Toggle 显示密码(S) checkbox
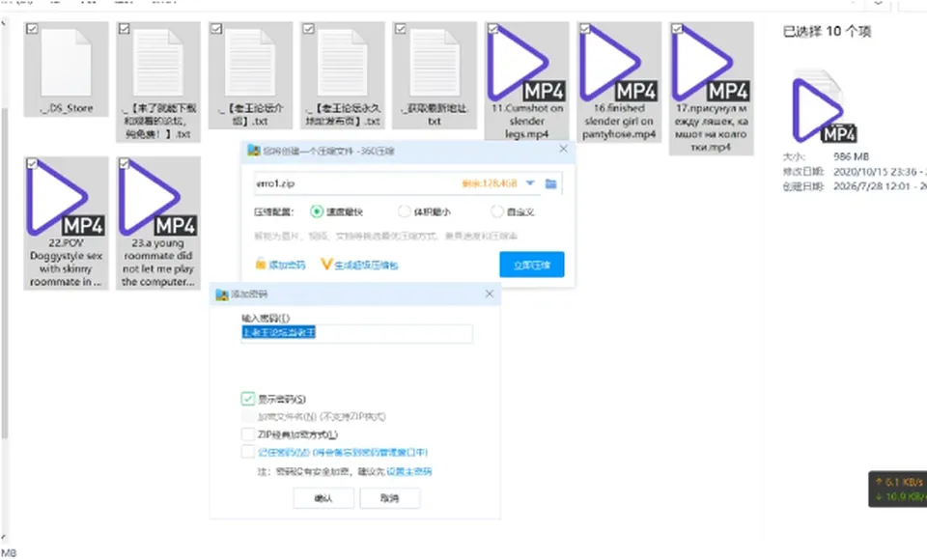 coord(248,399)
